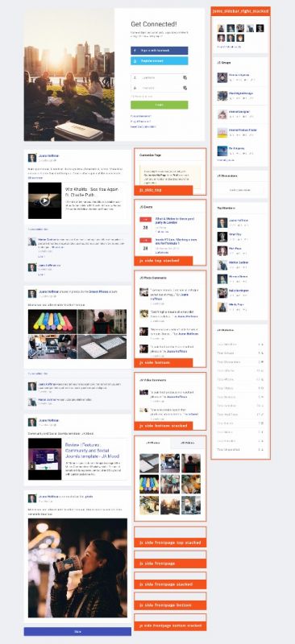Image resolution: width=295 pixels, height=644 pixels.
Task: Click the blue More button at the feed bottom
Action: tap(77, 631)
